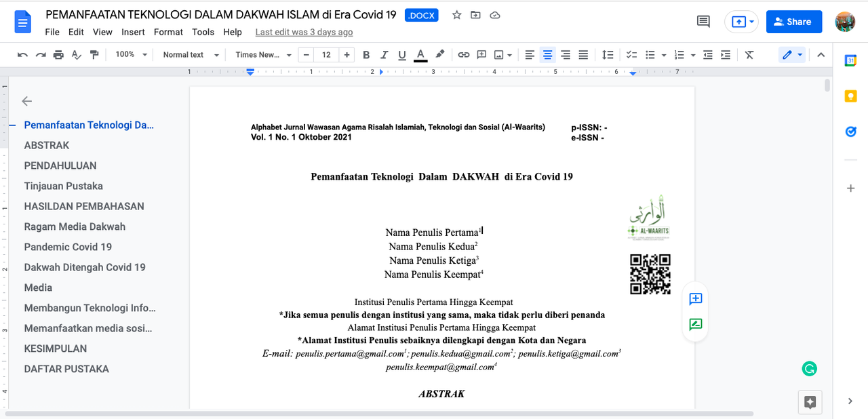Open zoom level 100% dropdown
This screenshot has width=868, height=419.
tap(131, 55)
